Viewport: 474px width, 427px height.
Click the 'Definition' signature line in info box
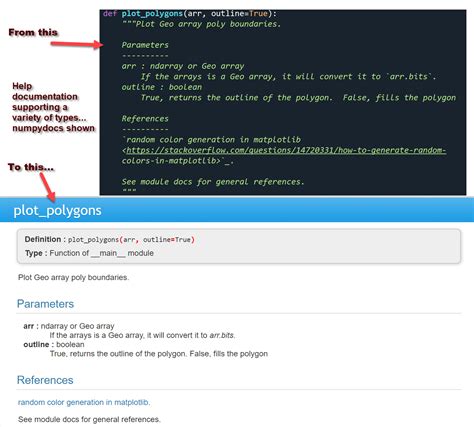[110, 239]
